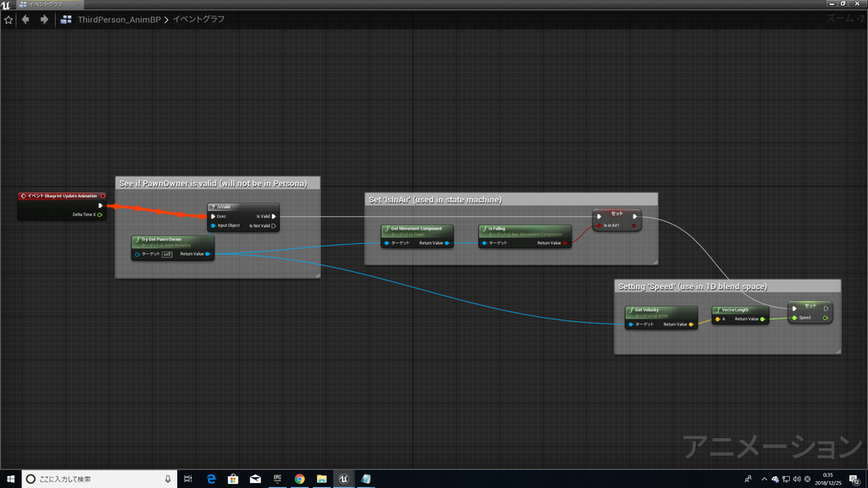Click Return Value pin of Get Movement Component

click(447, 243)
